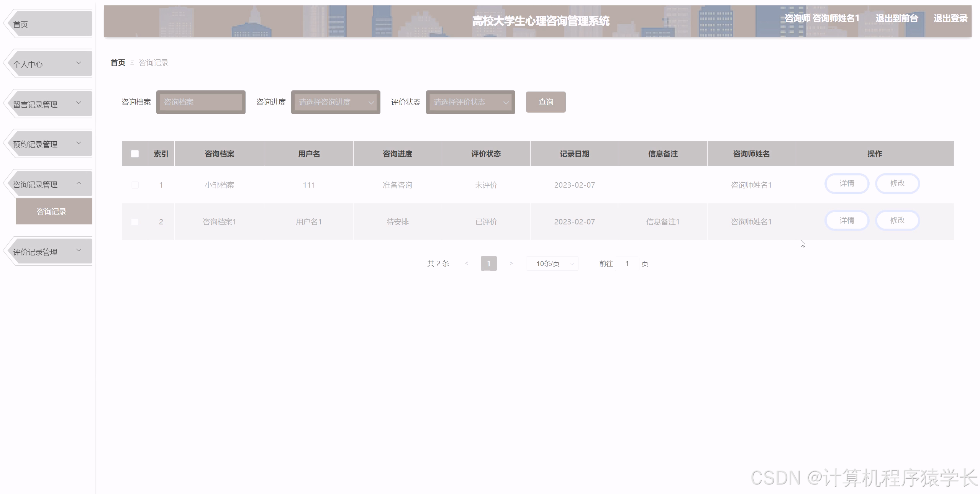
Task: Check the checkbox for row 2 咨询档案1
Action: [x=134, y=222]
